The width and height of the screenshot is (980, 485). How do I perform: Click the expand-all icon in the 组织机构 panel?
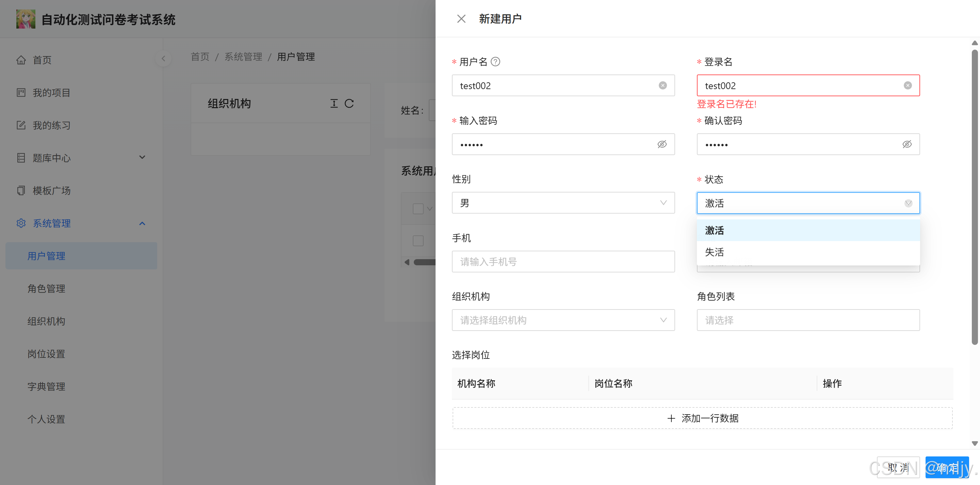coord(333,103)
